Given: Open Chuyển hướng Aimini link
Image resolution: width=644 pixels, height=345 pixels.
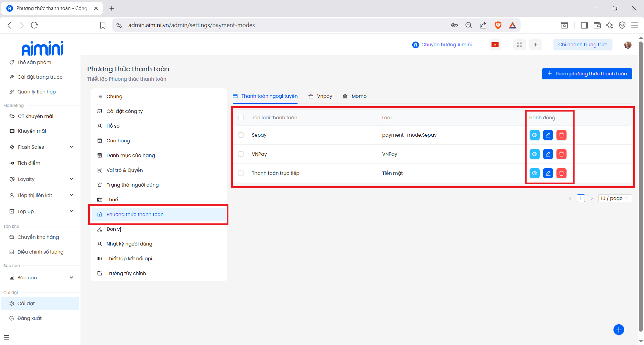Looking at the screenshot, I should pyautogui.click(x=442, y=45).
